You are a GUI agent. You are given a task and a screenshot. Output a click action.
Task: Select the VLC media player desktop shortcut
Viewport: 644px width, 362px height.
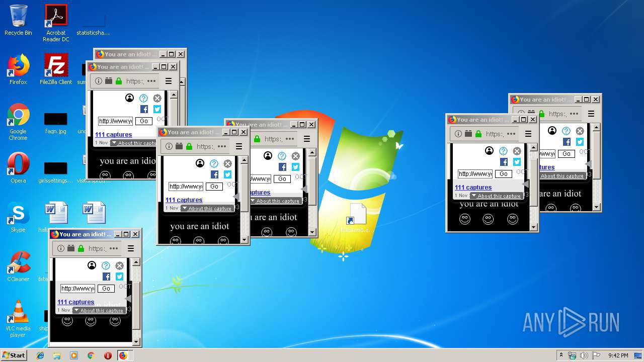tap(18, 319)
